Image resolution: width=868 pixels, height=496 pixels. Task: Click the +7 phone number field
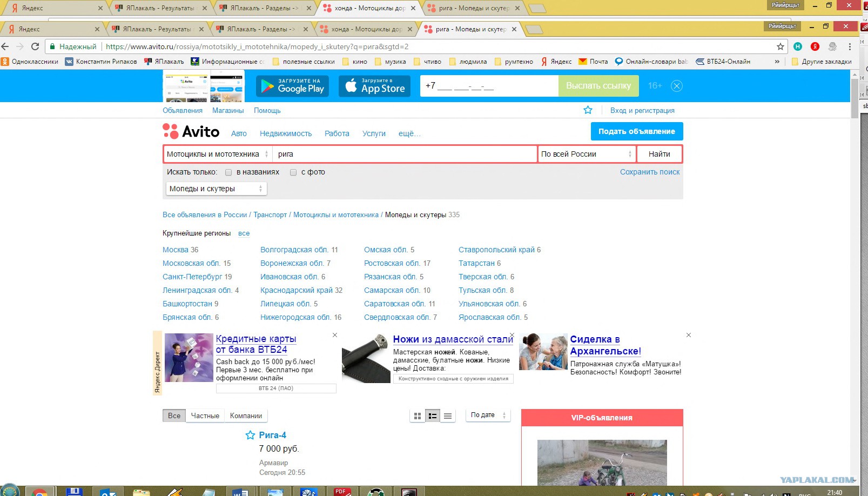489,86
